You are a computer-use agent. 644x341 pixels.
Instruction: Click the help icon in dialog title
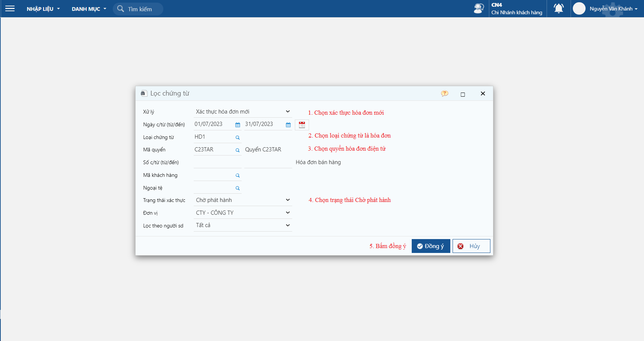click(x=444, y=94)
